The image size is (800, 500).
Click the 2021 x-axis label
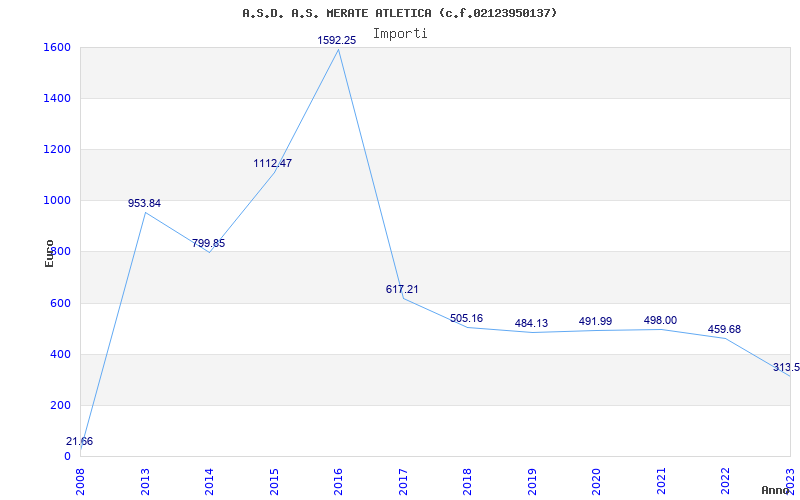point(662,481)
